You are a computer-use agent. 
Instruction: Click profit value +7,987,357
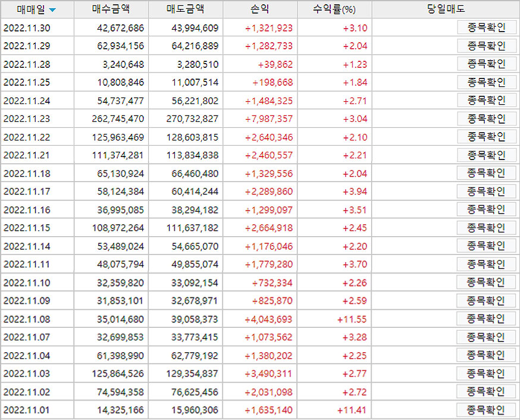(x=269, y=118)
